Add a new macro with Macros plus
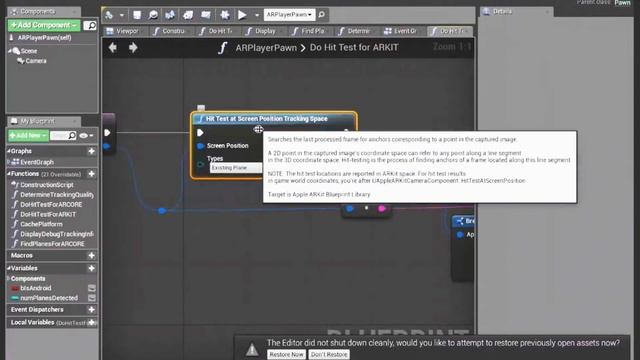Viewport: 640px width, 360px height. [x=91, y=256]
